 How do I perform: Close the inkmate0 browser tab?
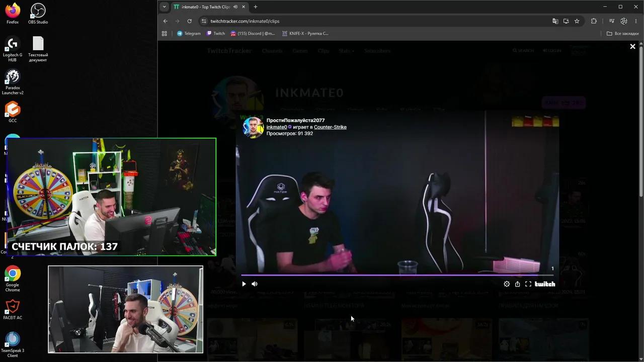point(244,7)
